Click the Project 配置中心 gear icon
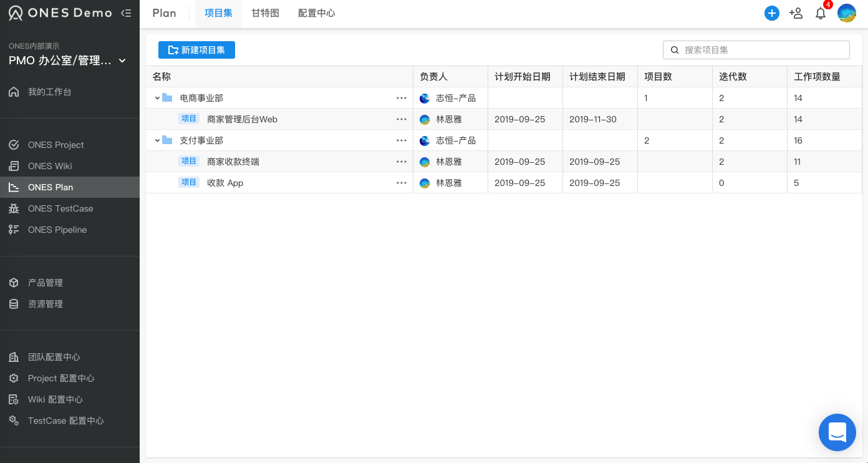The width and height of the screenshot is (868, 463). click(14, 378)
